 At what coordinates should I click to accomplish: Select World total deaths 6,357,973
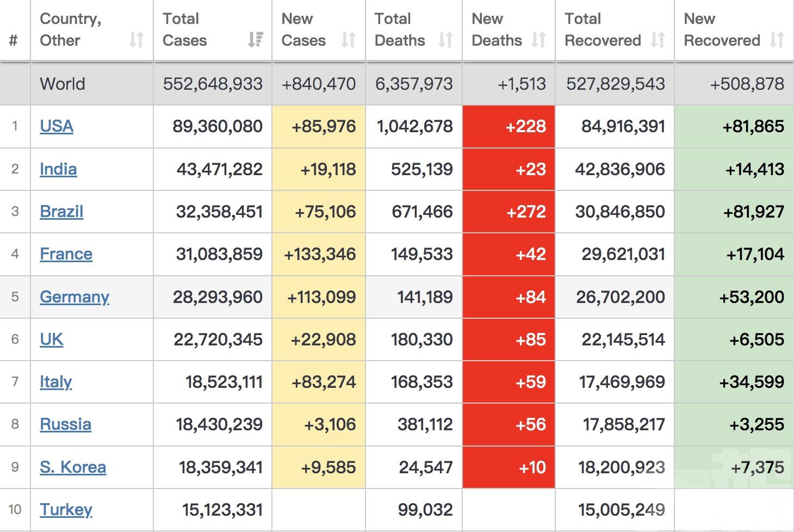pos(414,84)
